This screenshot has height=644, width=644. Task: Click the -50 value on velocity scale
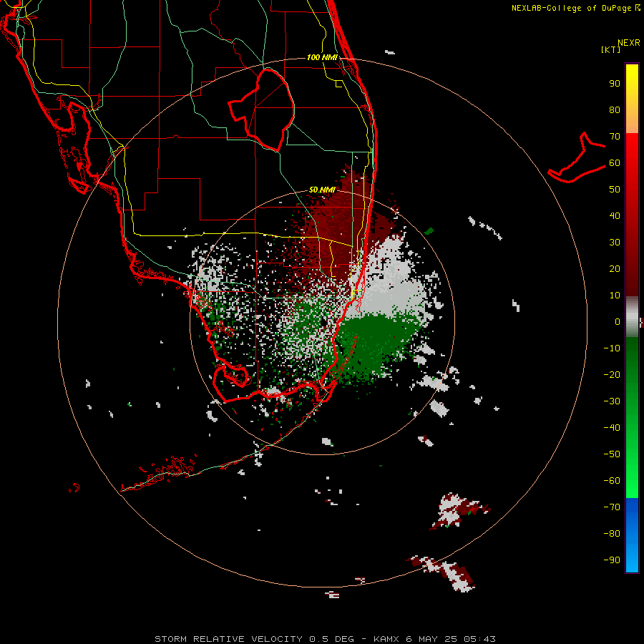[x=612, y=454]
